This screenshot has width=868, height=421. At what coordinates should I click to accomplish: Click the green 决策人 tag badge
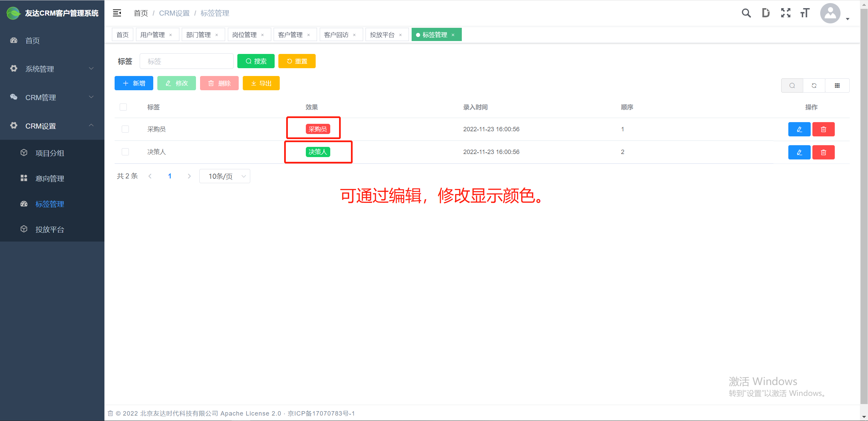click(318, 152)
